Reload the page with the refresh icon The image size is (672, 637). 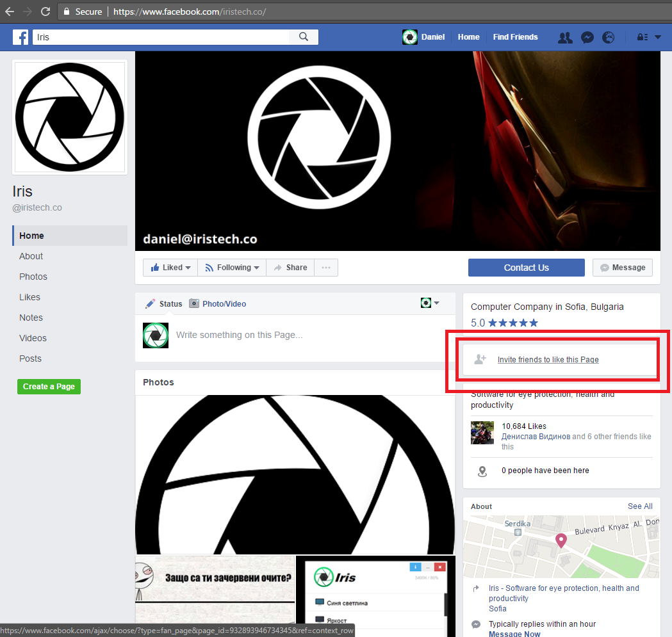click(45, 12)
